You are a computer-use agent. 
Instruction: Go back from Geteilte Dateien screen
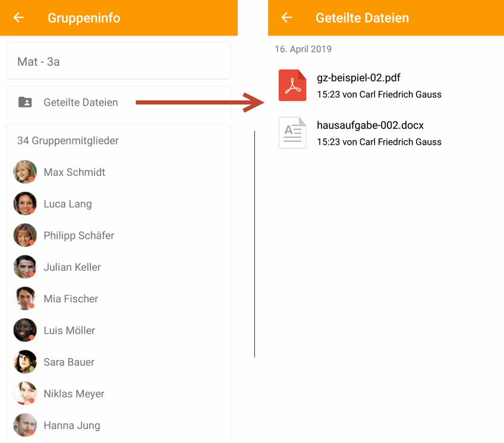click(x=286, y=17)
